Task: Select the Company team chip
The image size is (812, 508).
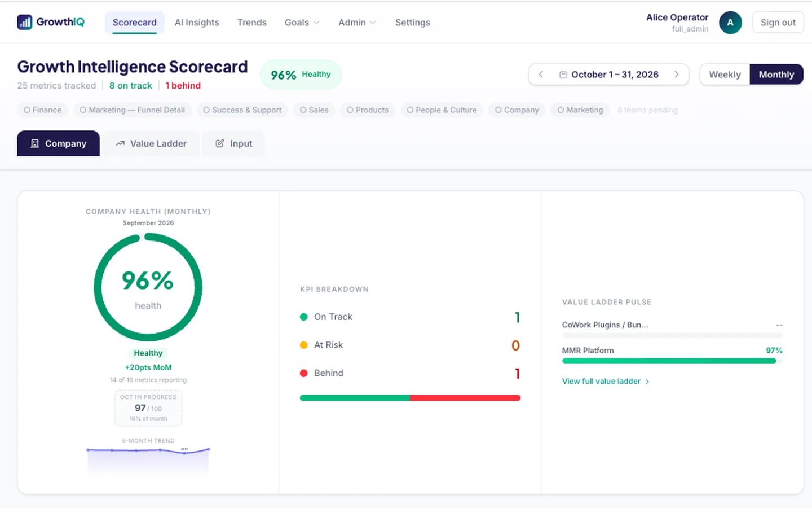Action: pos(517,110)
